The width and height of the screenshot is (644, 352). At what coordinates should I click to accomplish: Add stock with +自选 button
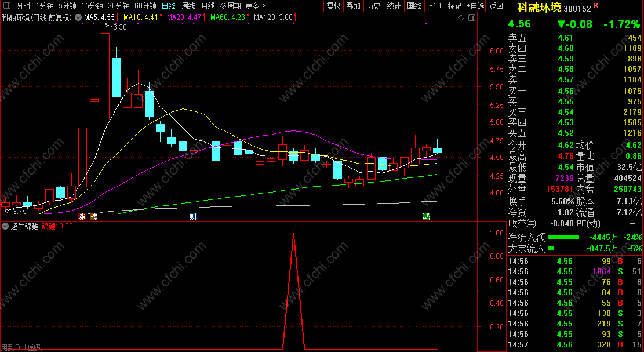[x=475, y=6]
